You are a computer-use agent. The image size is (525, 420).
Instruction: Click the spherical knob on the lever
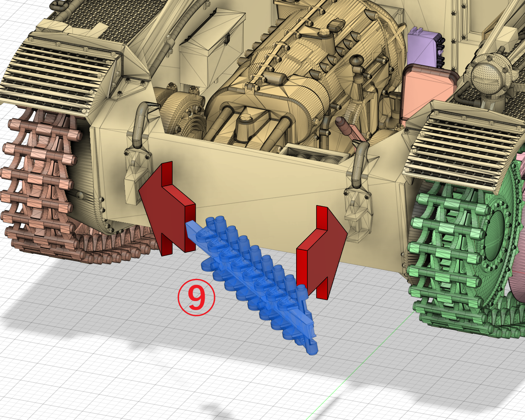[358, 62]
